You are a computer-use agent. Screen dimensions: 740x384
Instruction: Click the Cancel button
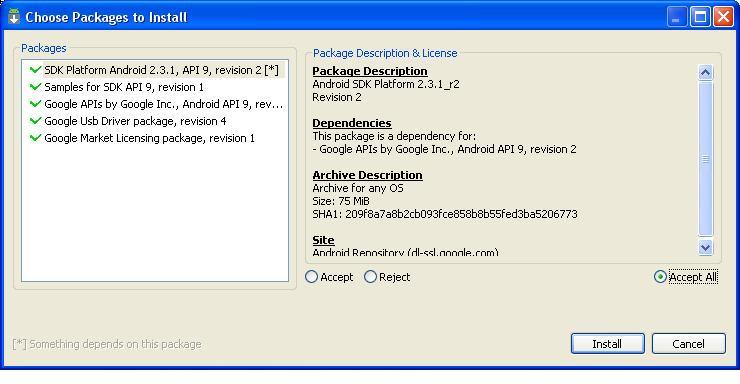click(x=689, y=343)
